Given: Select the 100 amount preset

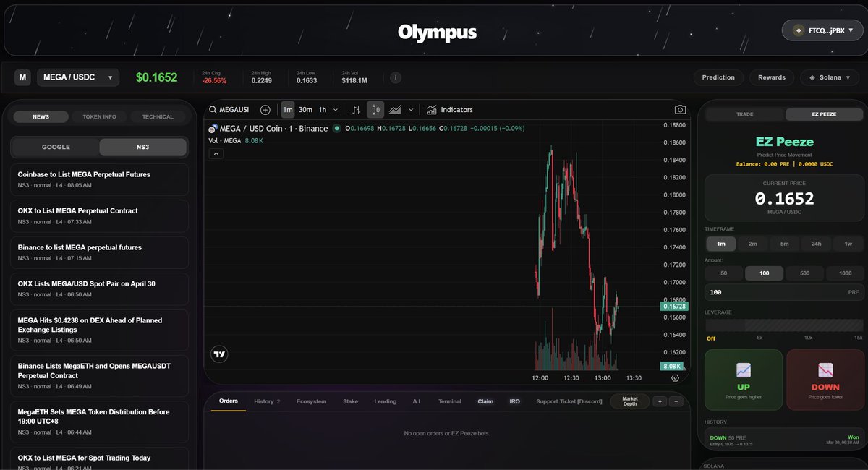Looking at the screenshot, I should 764,273.
